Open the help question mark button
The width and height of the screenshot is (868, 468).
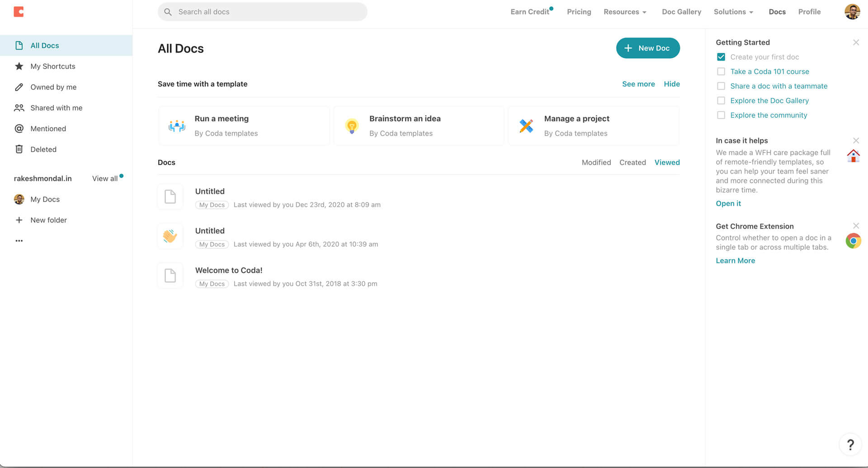click(850, 445)
